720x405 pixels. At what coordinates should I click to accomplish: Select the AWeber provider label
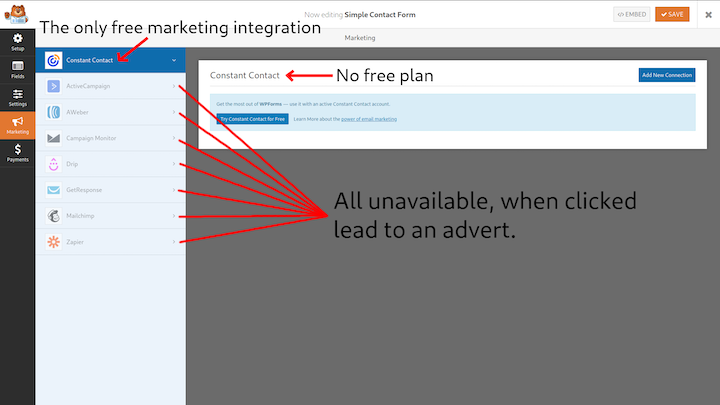pyautogui.click(x=77, y=112)
